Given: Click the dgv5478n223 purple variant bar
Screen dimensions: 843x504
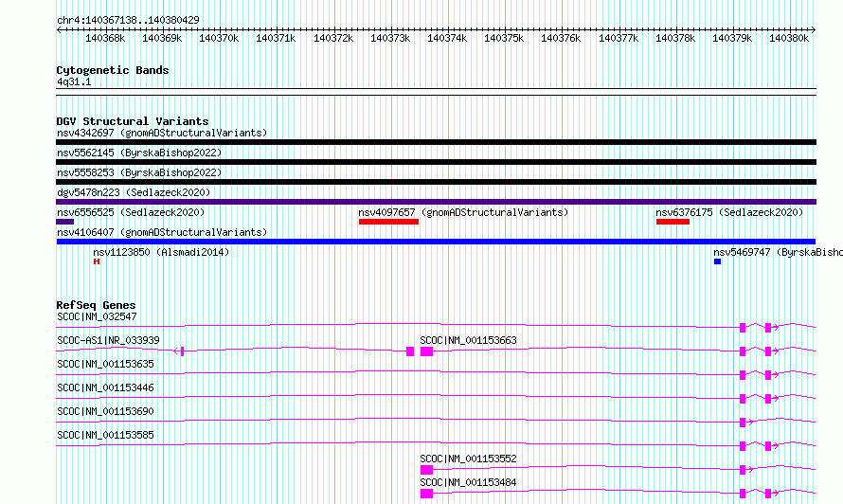Looking at the screenshot, I should (436, 202).
